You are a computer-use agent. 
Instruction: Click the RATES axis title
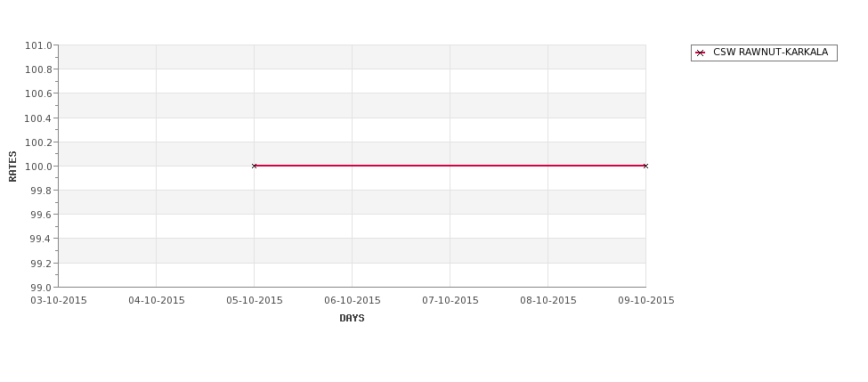(x=12, y=167)
